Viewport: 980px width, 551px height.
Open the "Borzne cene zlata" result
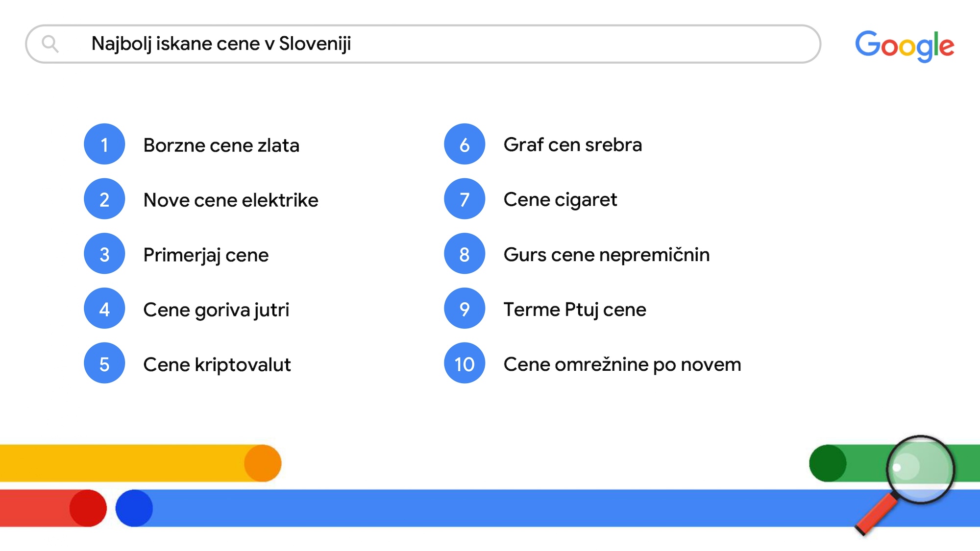point(221,145)
